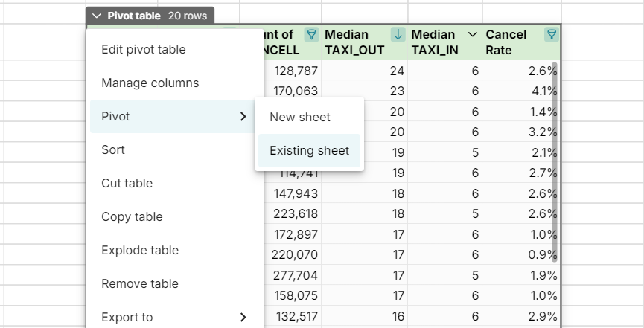This screenshot has width=644, height=328.
Task: Click the 4.1% Cancel Rate cell
Action: 521,91
